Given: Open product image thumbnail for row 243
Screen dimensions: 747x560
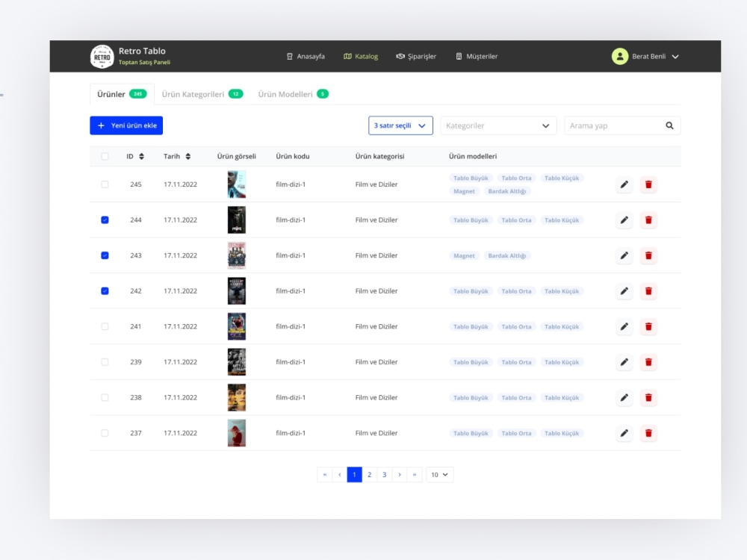Looking at the screenshot, I should coord(237,255).
